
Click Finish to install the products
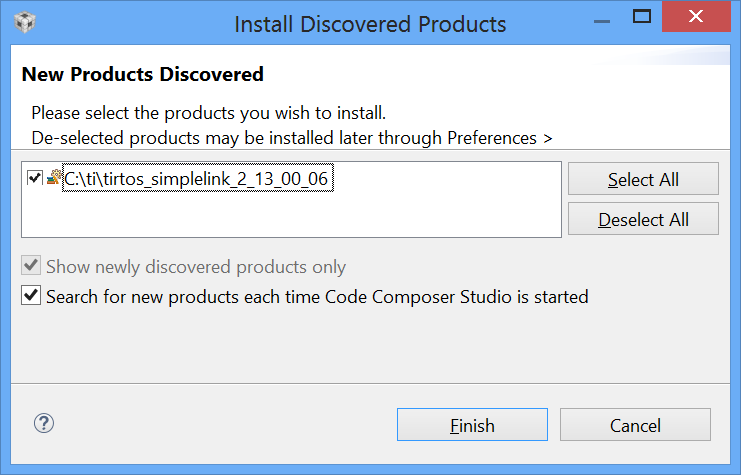472,425
